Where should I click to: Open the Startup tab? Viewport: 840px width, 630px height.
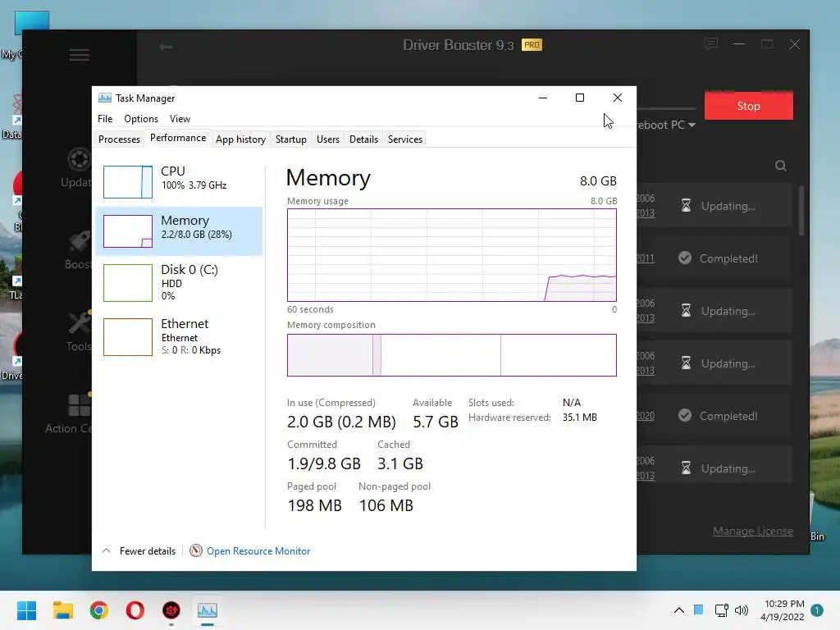point(291,139)
